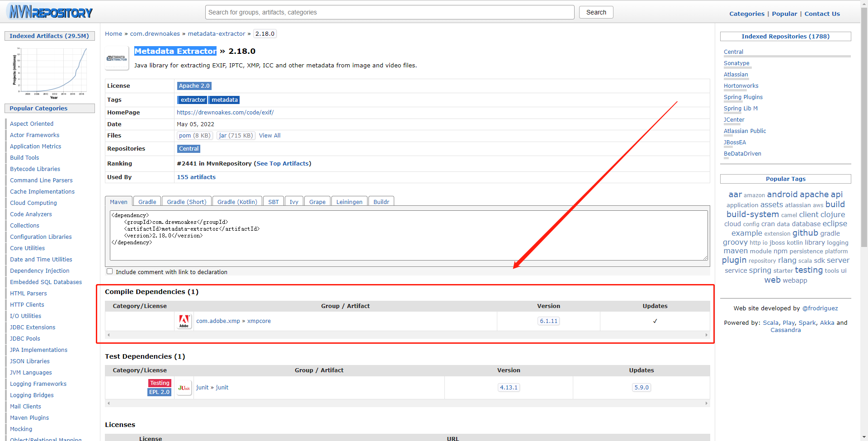This screenshot has width=868, height=441.
Task: Open Sonatype repository link
Action: pyautogui.click(x=736, y=63)
